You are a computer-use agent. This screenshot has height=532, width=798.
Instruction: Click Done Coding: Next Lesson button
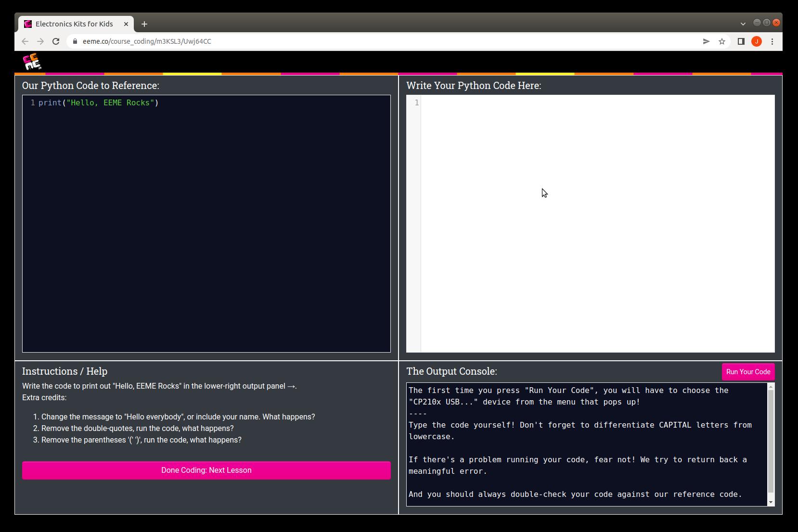206,470
